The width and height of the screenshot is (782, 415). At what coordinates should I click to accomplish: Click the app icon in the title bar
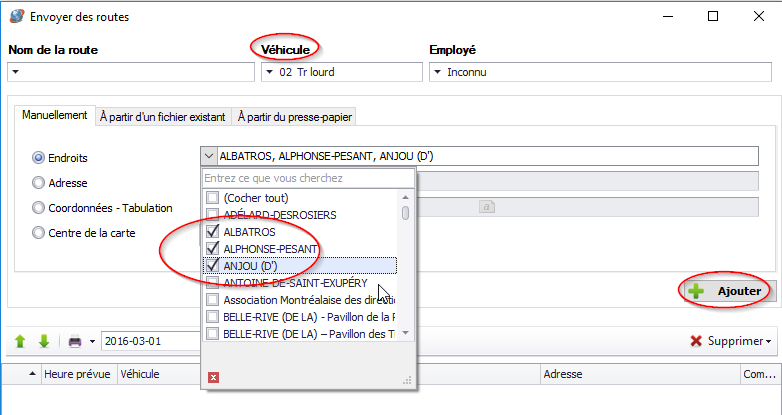pyautogui.click(x=16, y=16)
